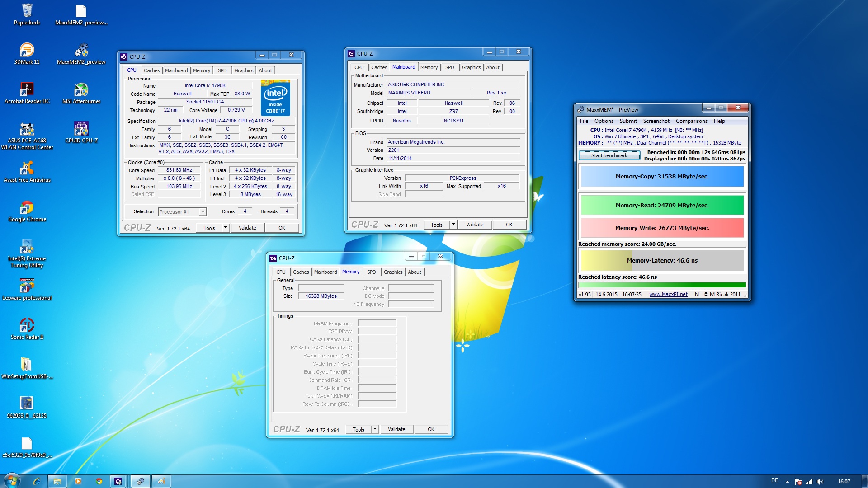Screen dimensions: 868x488
Task: Open MaxxMEM Submit menu
Action: coord(628,121)
